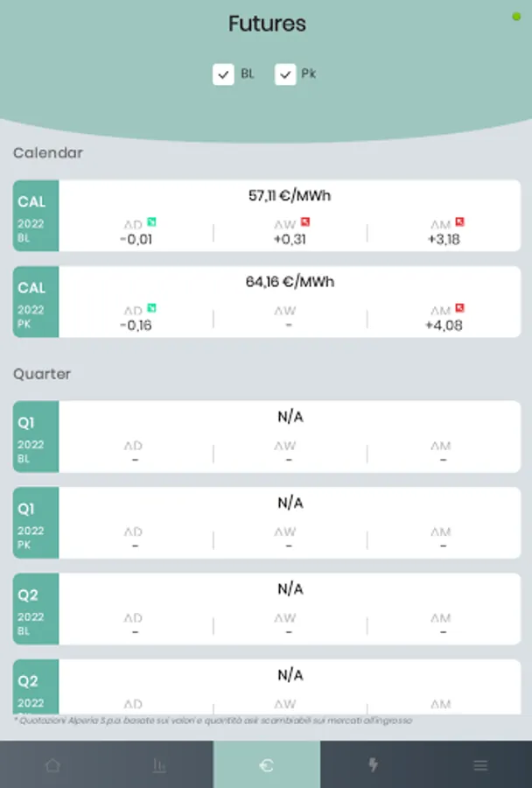This screenshot has width=532, height=788.
Task: Open the bar chart tab in bottom bar
Action: [159, 765]
